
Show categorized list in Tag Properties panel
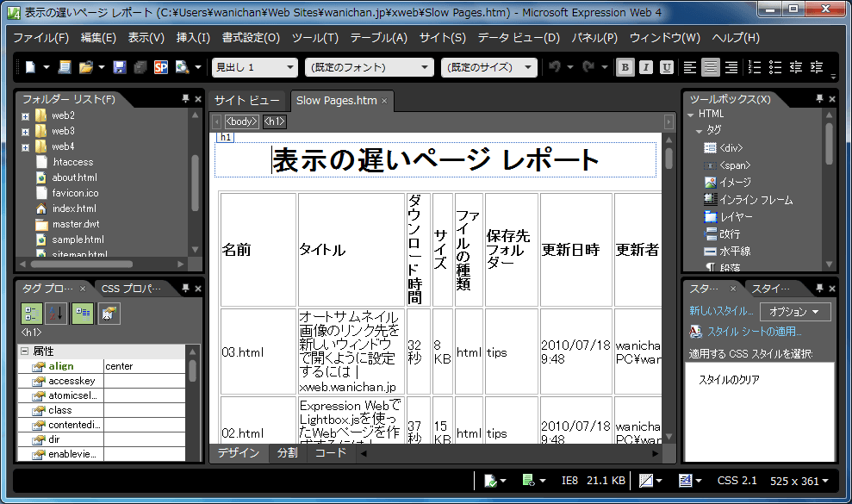coord(32,313)
